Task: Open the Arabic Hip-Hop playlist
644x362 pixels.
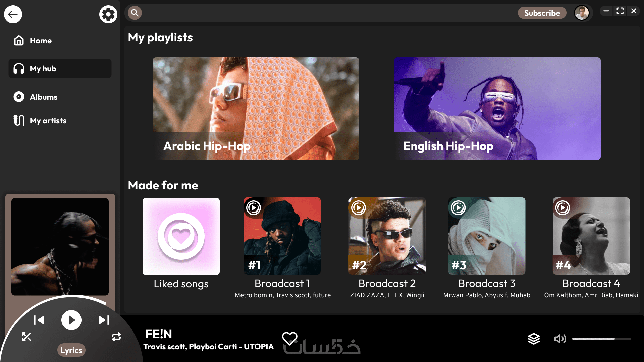Action: click(x=256, y=109)
